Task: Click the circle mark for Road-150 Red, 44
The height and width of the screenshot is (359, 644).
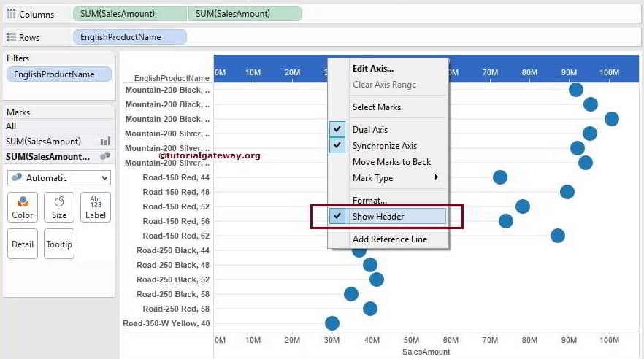Action: tap(500, 177)
